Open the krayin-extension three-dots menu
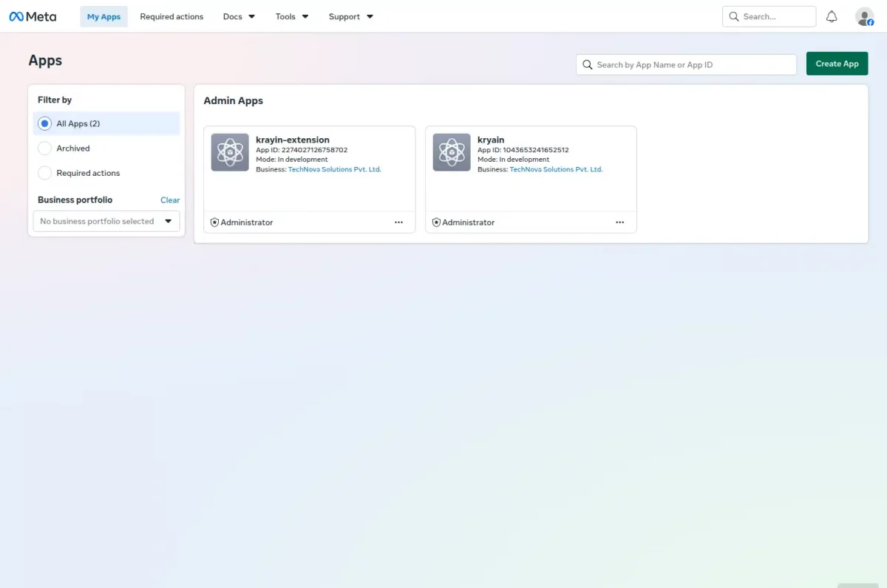 (398, 222)
